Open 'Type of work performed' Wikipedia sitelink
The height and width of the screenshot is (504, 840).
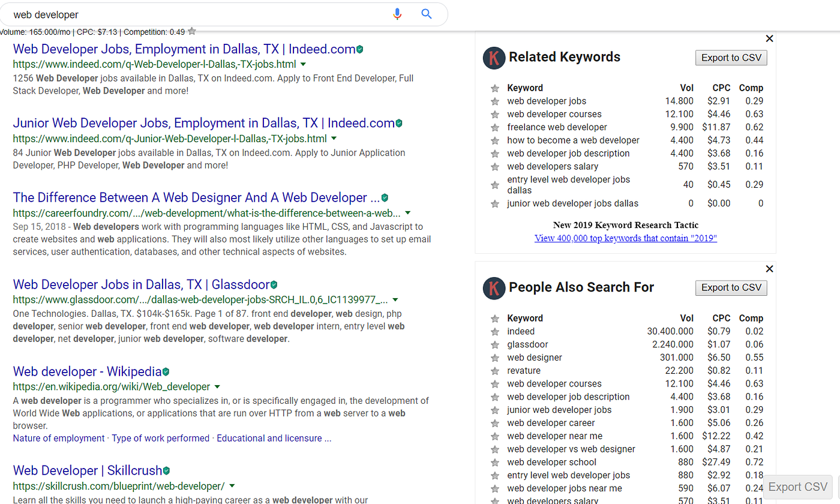pyautogui.click(x=161, y=439)
